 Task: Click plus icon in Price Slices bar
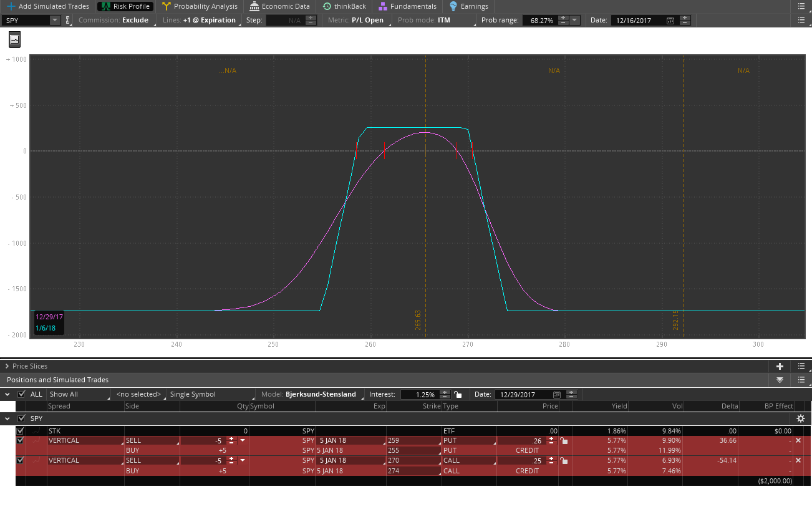pyautogui.click(x=780, y=366)
